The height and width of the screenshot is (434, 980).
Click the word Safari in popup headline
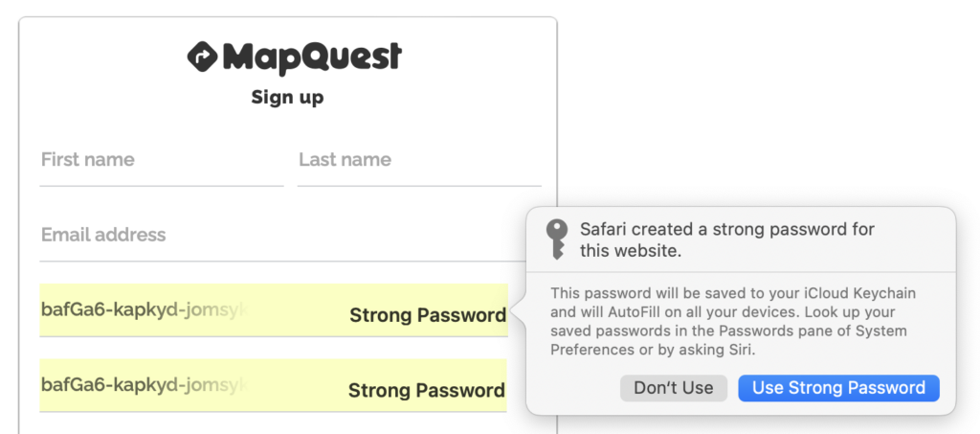coord(606,230)
